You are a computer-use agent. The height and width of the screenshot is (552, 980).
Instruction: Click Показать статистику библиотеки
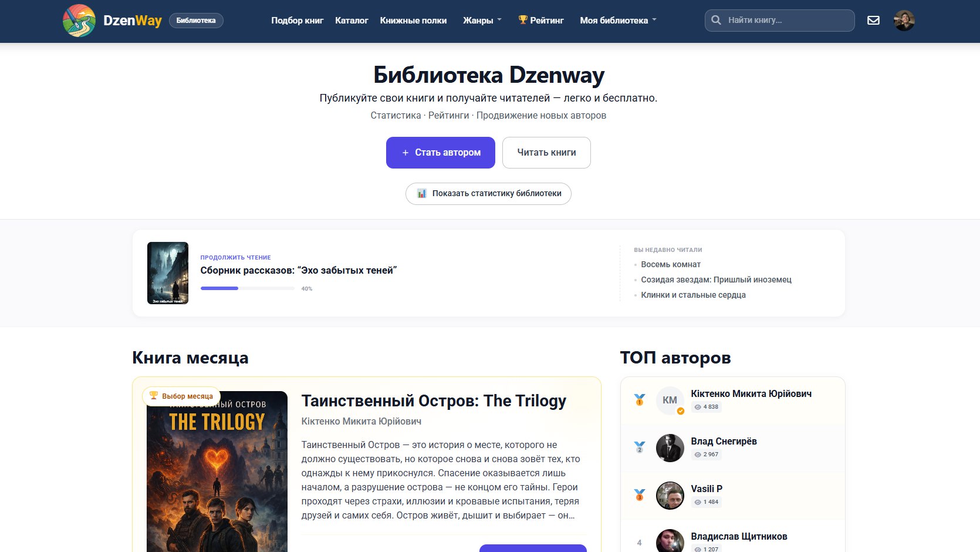pos(488,193)
